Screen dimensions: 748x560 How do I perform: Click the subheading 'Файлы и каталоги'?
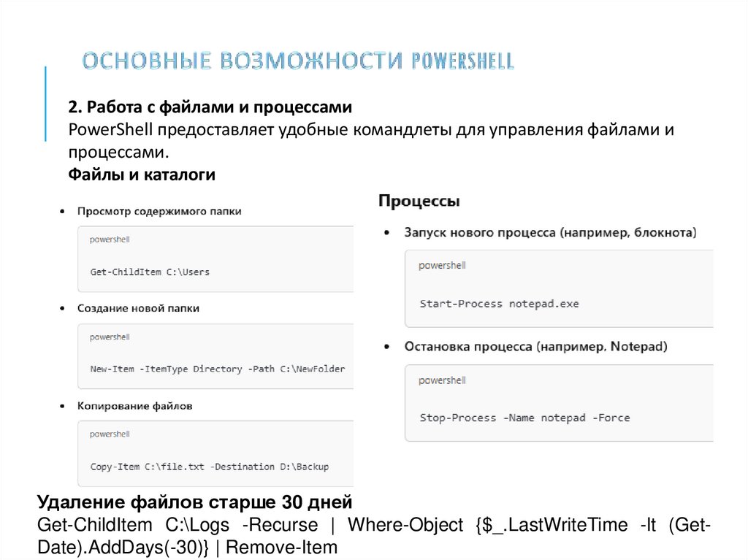[142, 174]
